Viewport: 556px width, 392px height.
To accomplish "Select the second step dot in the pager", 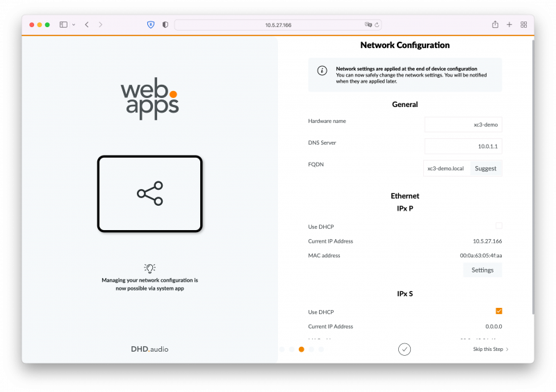I will pyautogui.click(x=291, y=350).
